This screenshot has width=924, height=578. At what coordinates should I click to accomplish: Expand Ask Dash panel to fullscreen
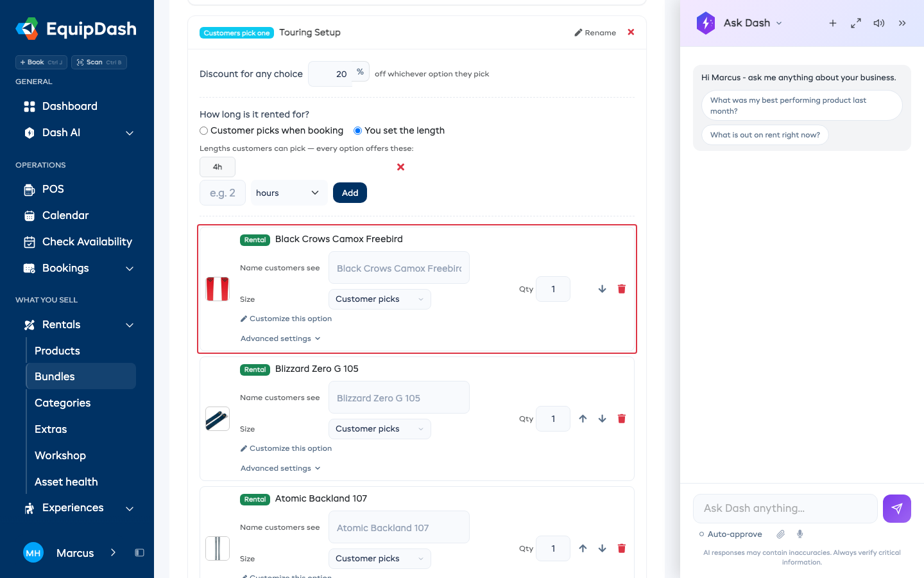tap(856, 23)
